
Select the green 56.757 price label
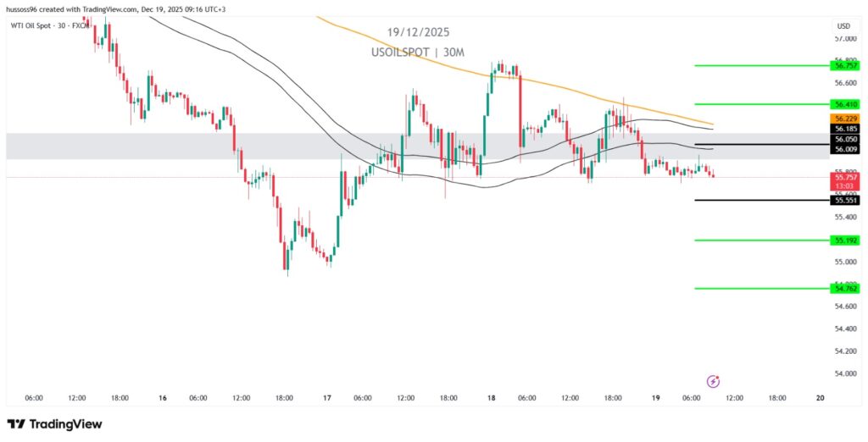point(846,65)
